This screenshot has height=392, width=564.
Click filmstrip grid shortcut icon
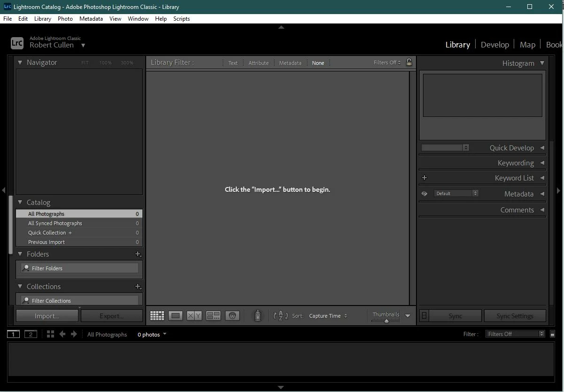pyautogui.click(x=50, y=334)
